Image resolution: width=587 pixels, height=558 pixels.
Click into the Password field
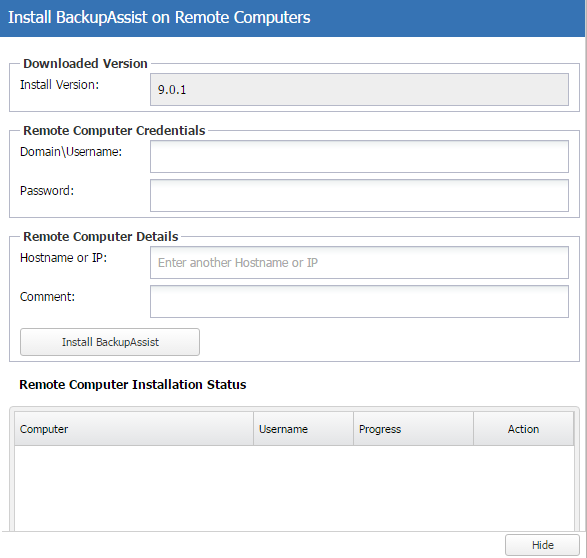[359, 195]
